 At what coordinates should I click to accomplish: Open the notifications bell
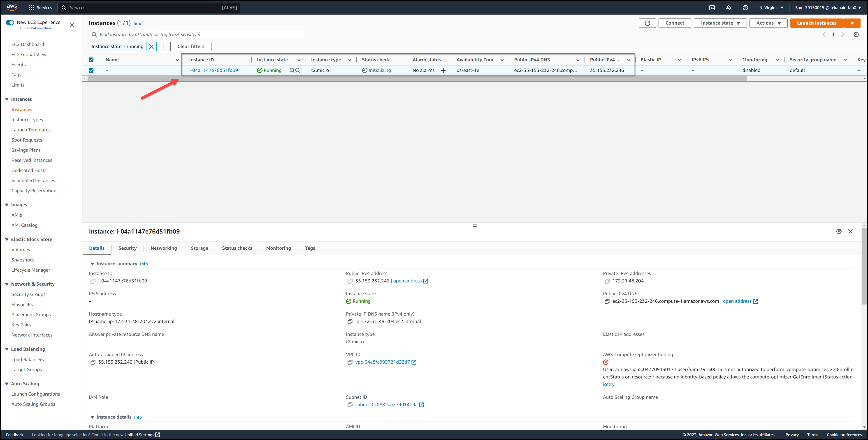coord(729,7)
